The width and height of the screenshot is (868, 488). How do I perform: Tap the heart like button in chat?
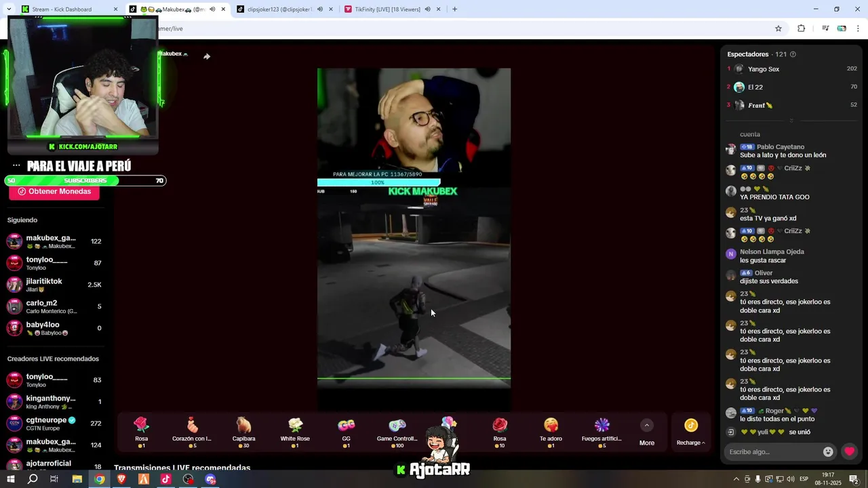click(x=849, y=451)
